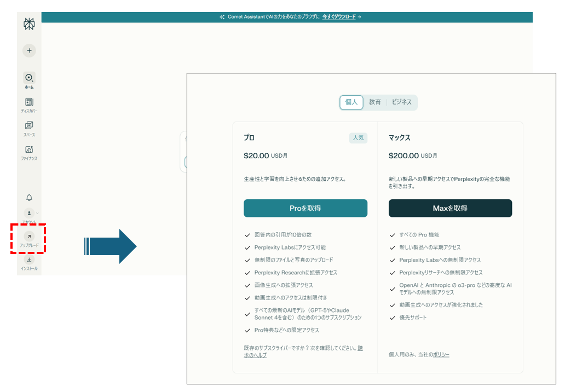Start a new thread with plus icon
This screenshot has width=565, height=392.
(29, 50)
